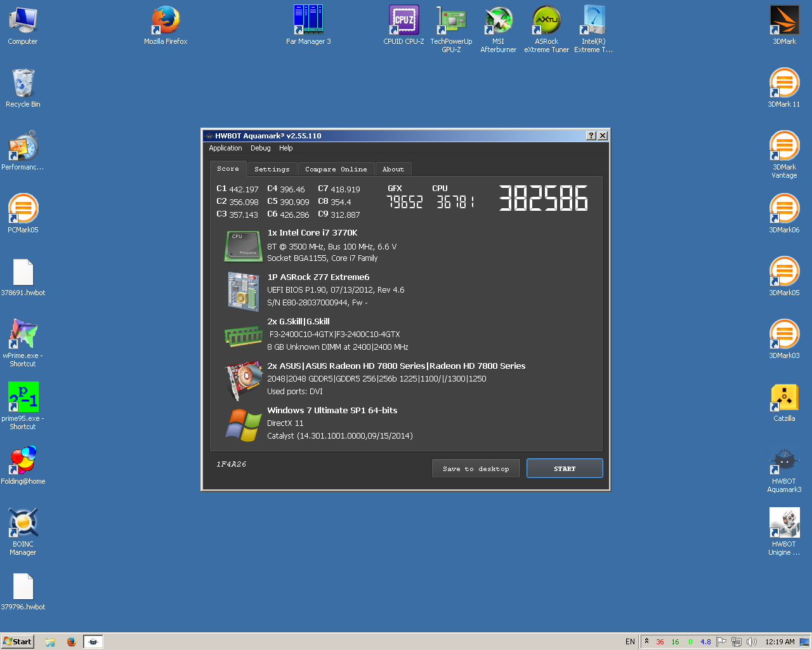Click the Action Center flag icon
The height and width of the screenshot is (650, 812).
coord(721,642)
